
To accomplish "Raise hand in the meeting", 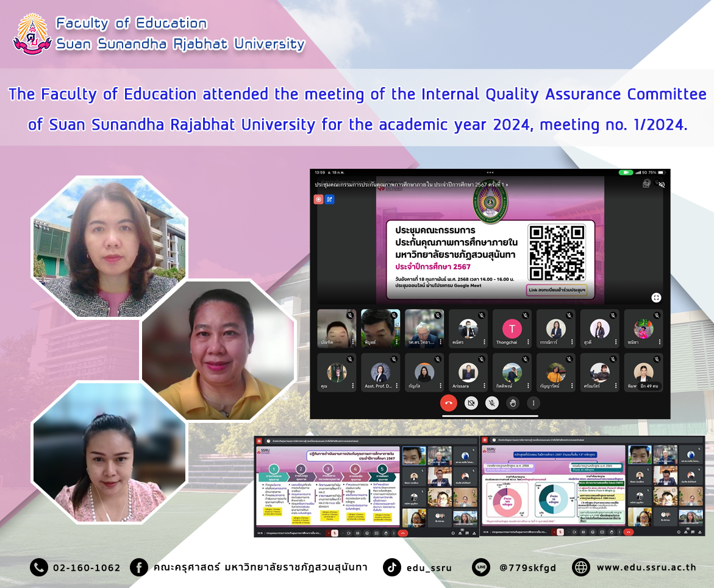I will 513,403.
